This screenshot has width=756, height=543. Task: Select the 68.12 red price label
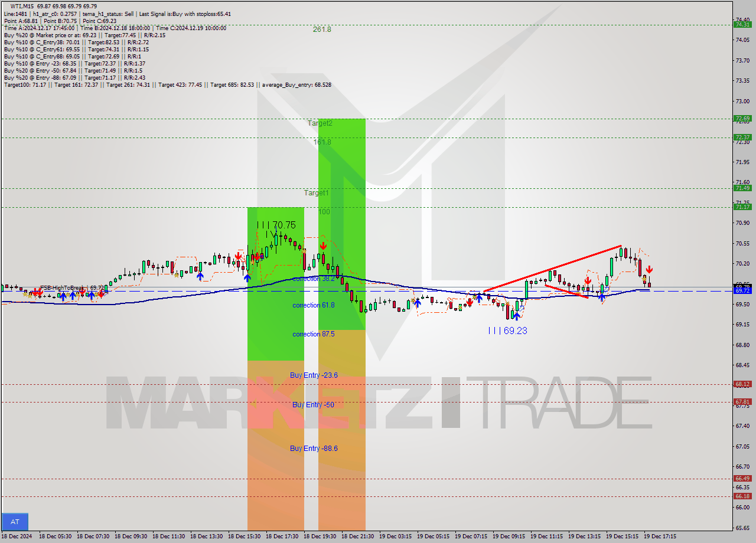pos(742,384)
